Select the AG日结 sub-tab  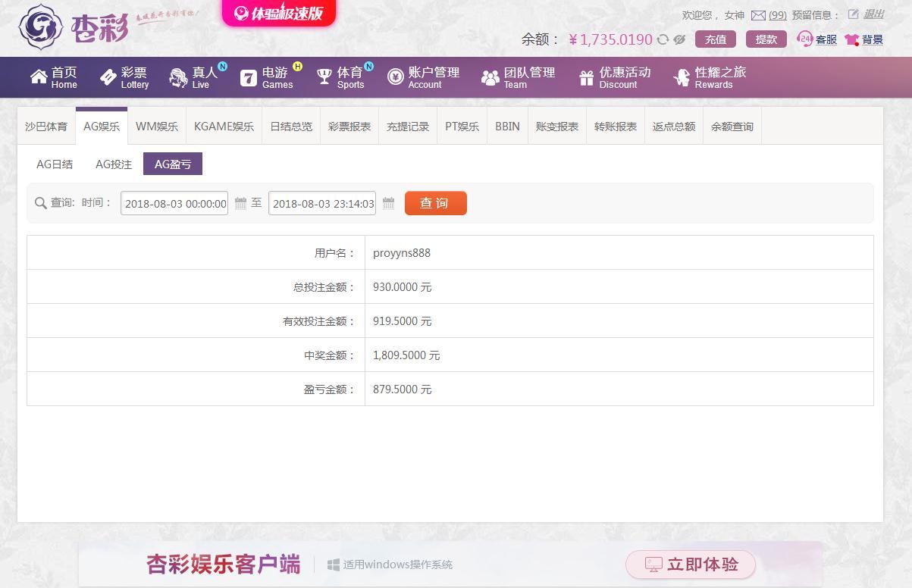coord(55,164)
